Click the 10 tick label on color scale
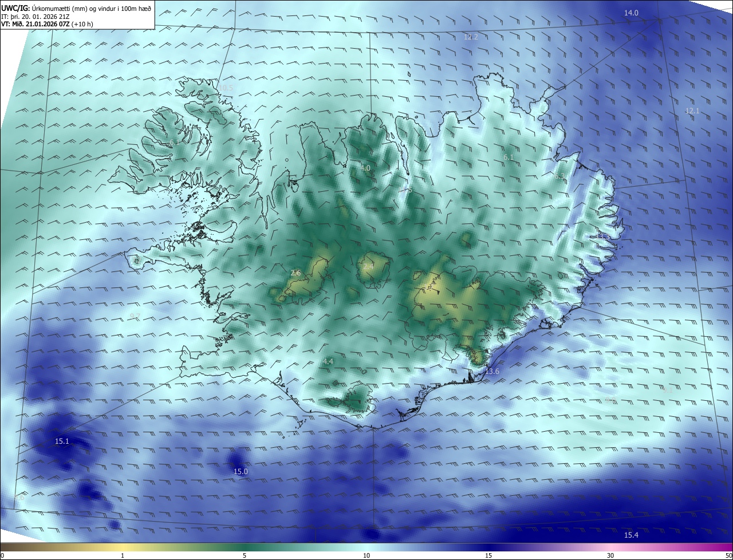Screen dimensions: 733x560 366,555
